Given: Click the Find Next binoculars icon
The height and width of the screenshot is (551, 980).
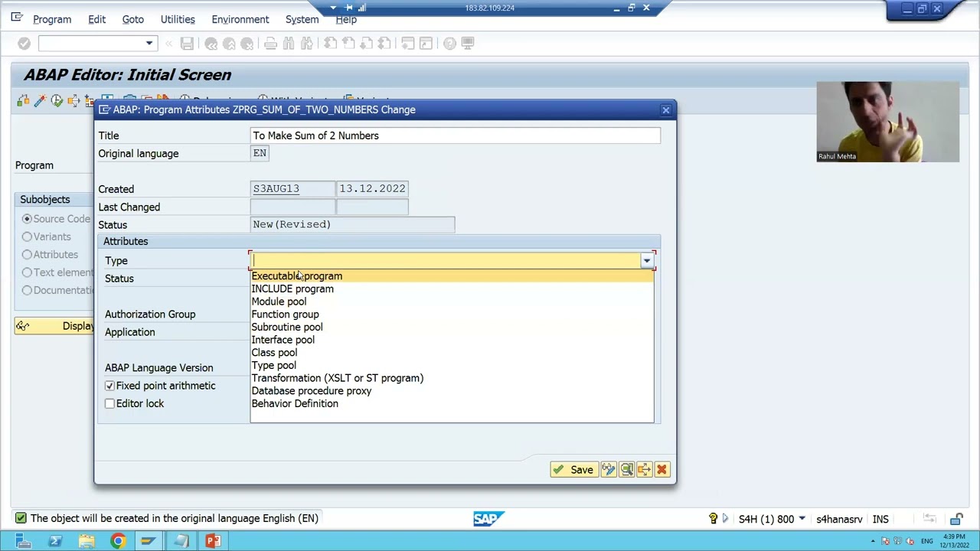Looking at the screenshot, I should [x=306, y=44].
